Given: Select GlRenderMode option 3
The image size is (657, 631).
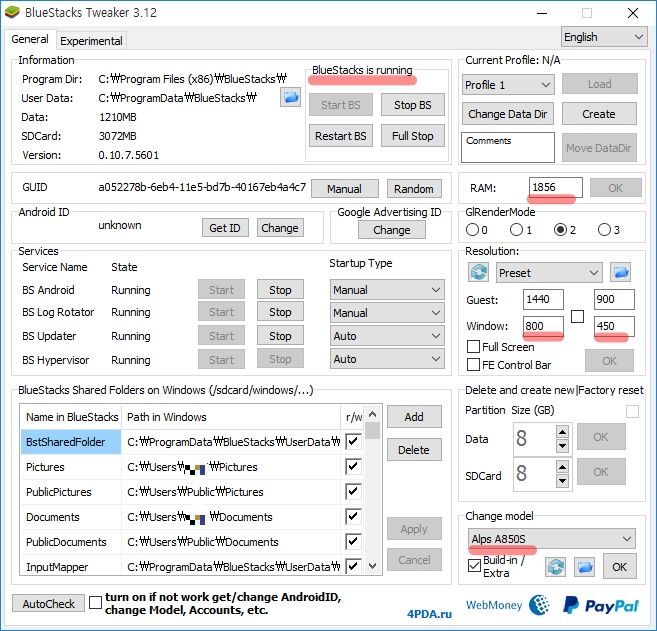Looking at the screenshot, I should pos(604,230).
